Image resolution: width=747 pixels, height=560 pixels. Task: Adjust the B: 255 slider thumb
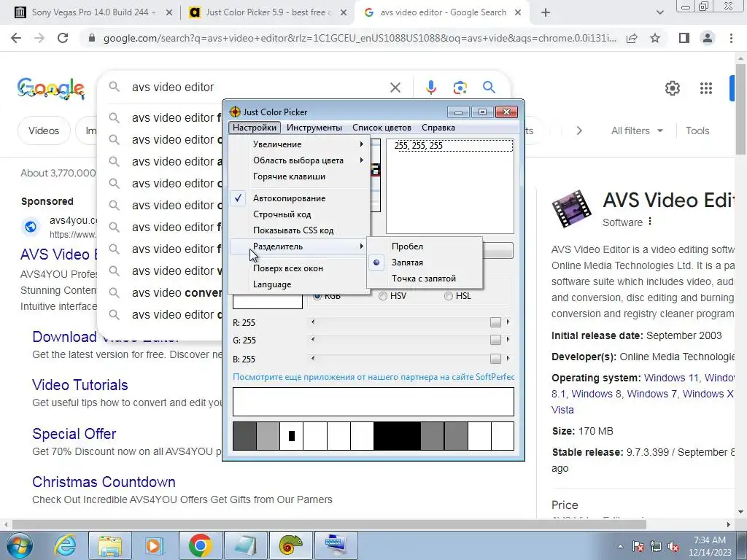[x=495, y=359]
